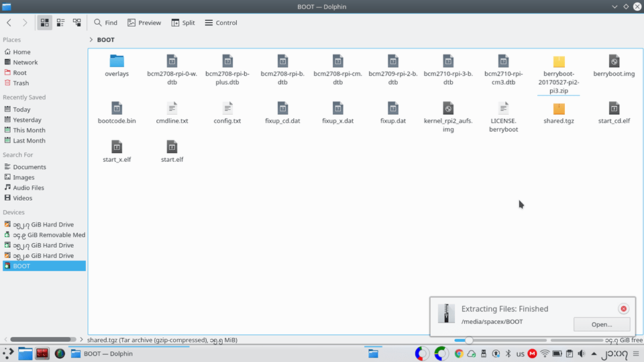Select fixup_cd.dat file icon
The height and width of the screenshot is (362, 644).
click(282, 108)
